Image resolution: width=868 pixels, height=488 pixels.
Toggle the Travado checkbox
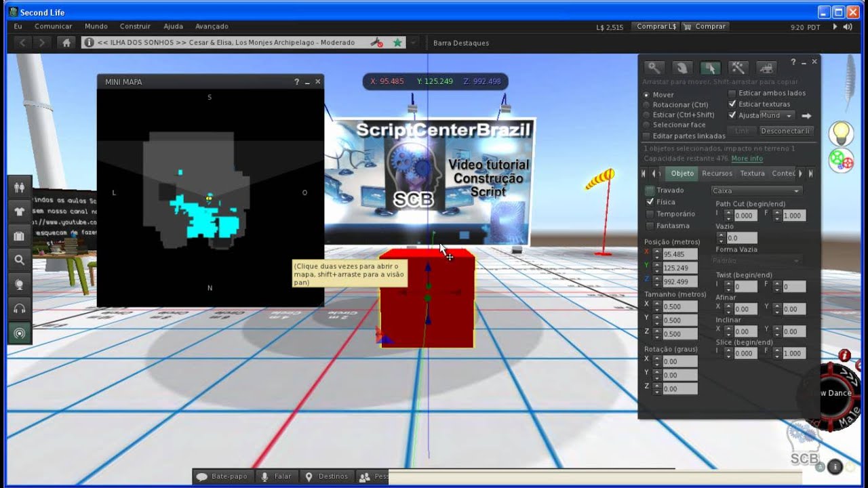650,190
